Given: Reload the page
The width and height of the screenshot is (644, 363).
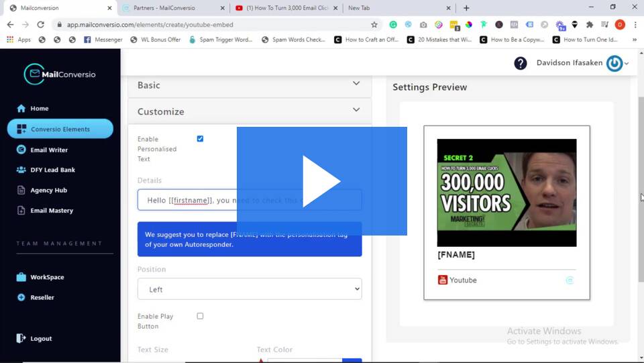Looking at the screenshot, I should click(40, 25).
